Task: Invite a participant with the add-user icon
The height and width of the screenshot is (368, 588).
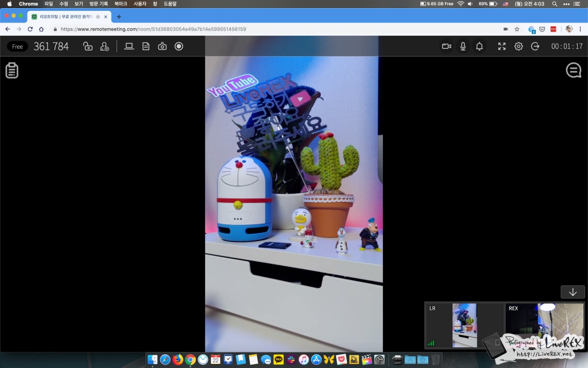Action: point(105,47)
